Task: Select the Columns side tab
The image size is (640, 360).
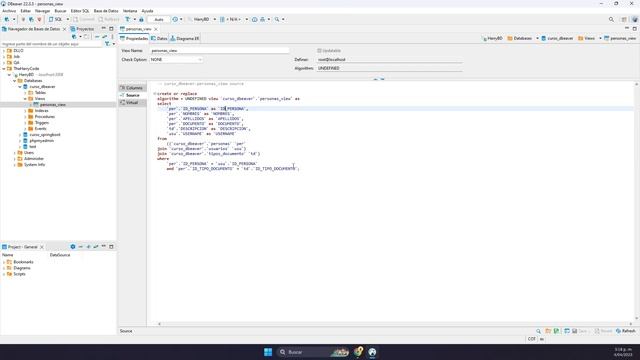Action: click(132, 88)
